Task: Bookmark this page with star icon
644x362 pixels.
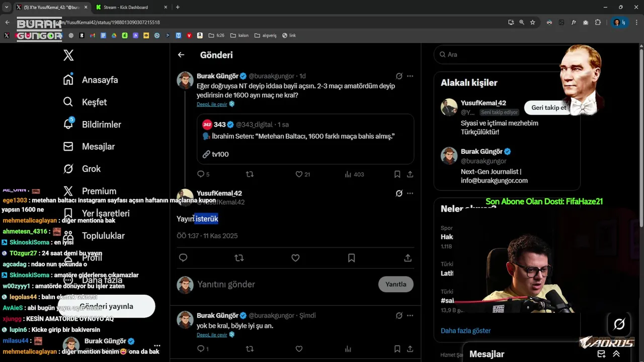Action: click(532, 22)
